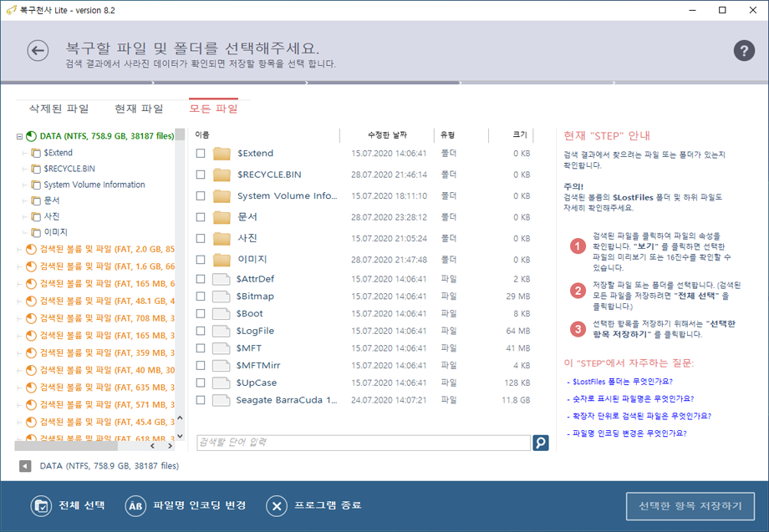Check the $MFTMirr checkbox
This screenshot has height=532, width=769.
(x=200, y=366)
